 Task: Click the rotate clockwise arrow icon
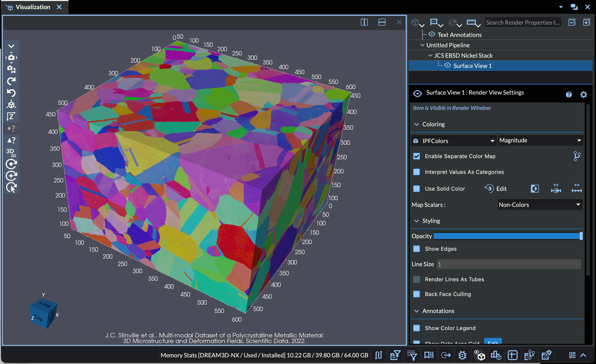11,81
